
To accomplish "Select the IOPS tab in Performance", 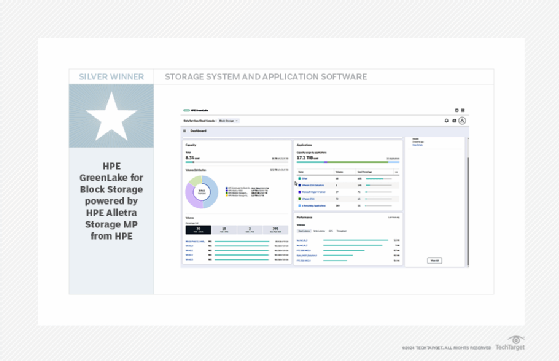I will (x=330, y=231).
